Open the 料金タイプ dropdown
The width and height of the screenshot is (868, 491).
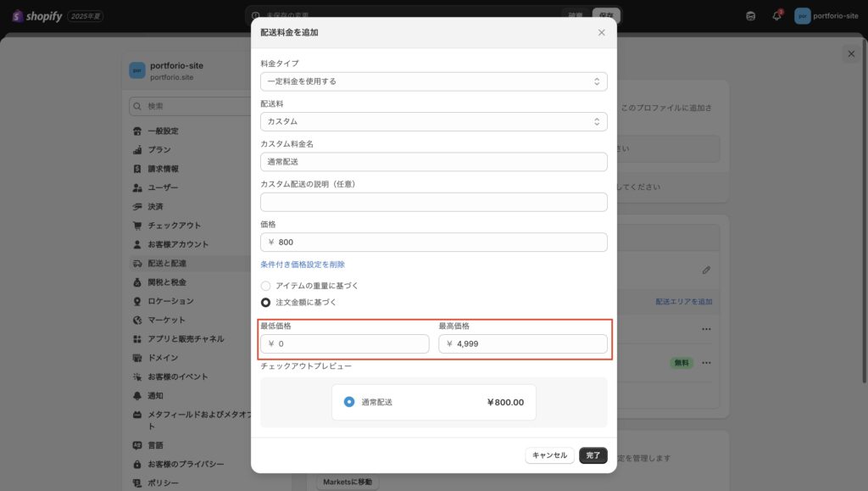pyautogui.click(x=433, y=81)
